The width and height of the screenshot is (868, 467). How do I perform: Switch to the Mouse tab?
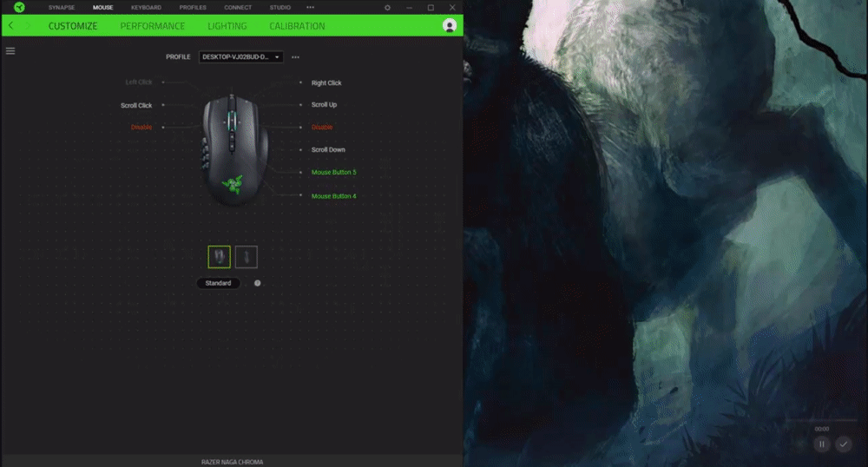[x=103, y=8]
